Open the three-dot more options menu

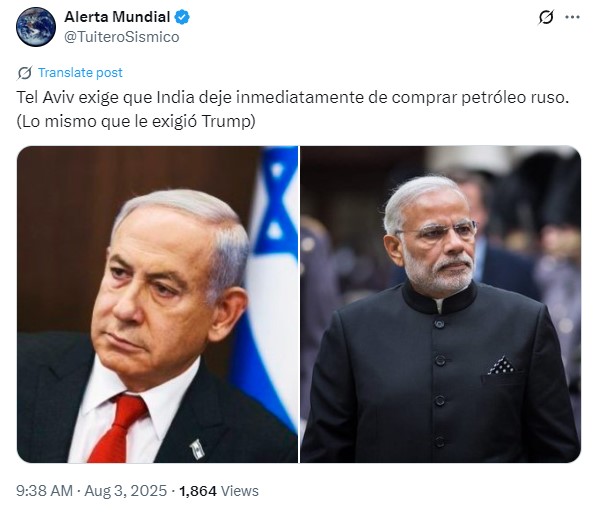click(x=572, y=17)
